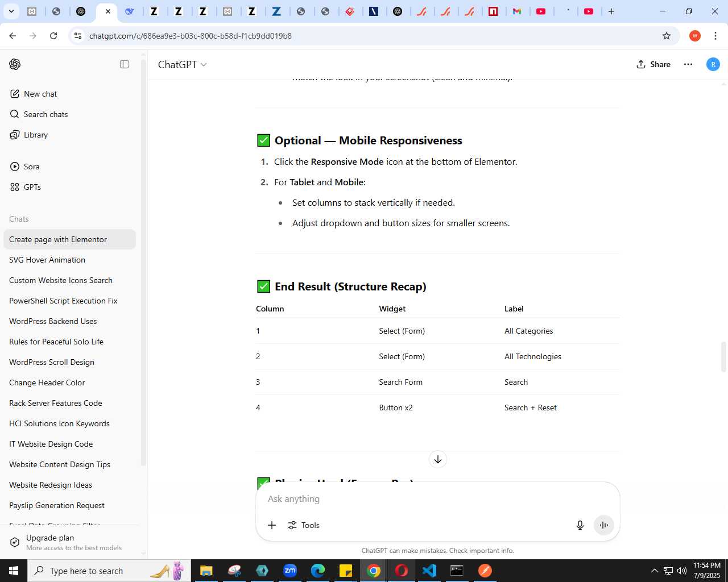This screenshot has width=728, height=582.
Task: Click the Share button
Action: coord(653,64)
